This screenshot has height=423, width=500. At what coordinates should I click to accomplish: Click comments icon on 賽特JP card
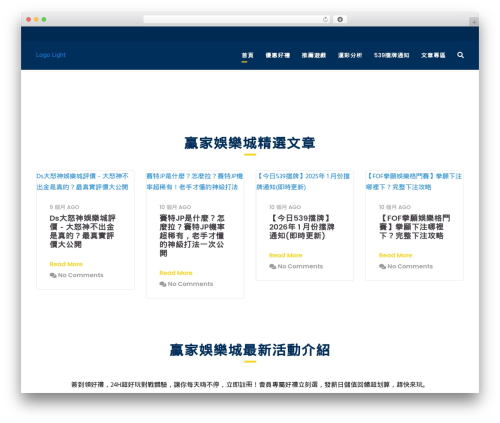click(x=163, y=284)
